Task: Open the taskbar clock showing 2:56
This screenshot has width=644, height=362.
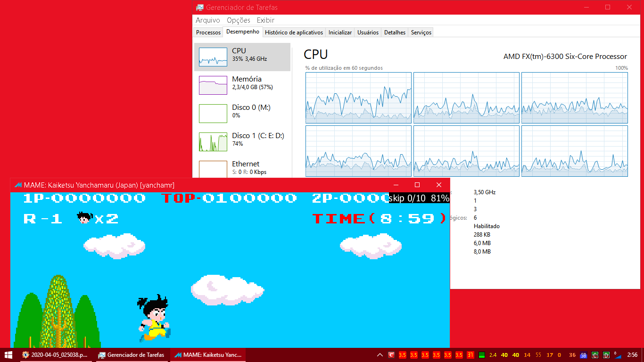Action: click(x=632, y=355)
